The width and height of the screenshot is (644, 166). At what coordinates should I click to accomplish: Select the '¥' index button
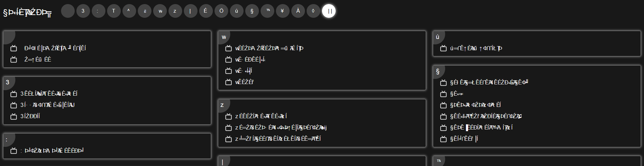282,11
